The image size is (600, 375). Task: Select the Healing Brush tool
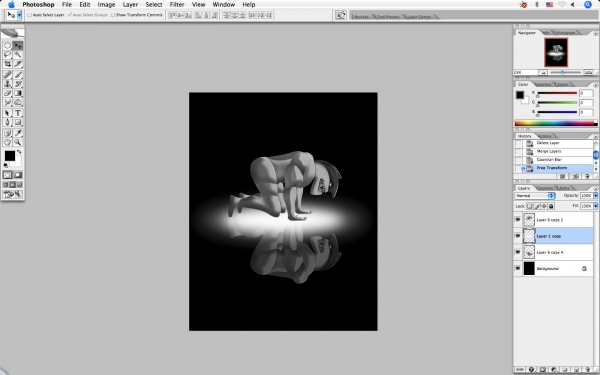pyautogui.click(x=7, y=75)
